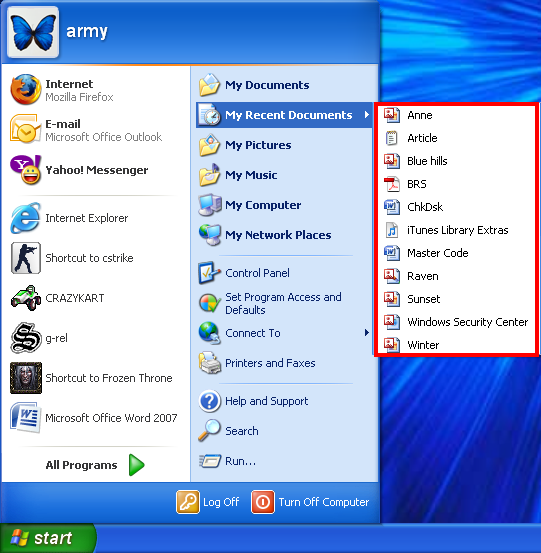Click the Microsoft Office Outlook subtitle text
Screen dimensions: 541x553
103,137
